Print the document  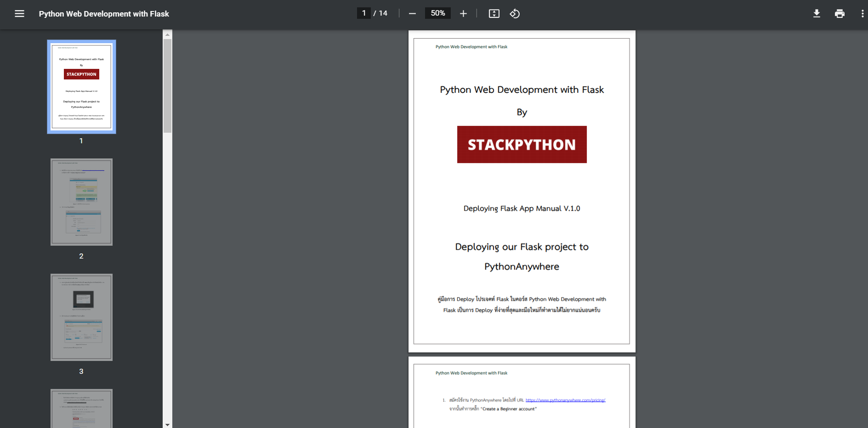click(840, 14)
